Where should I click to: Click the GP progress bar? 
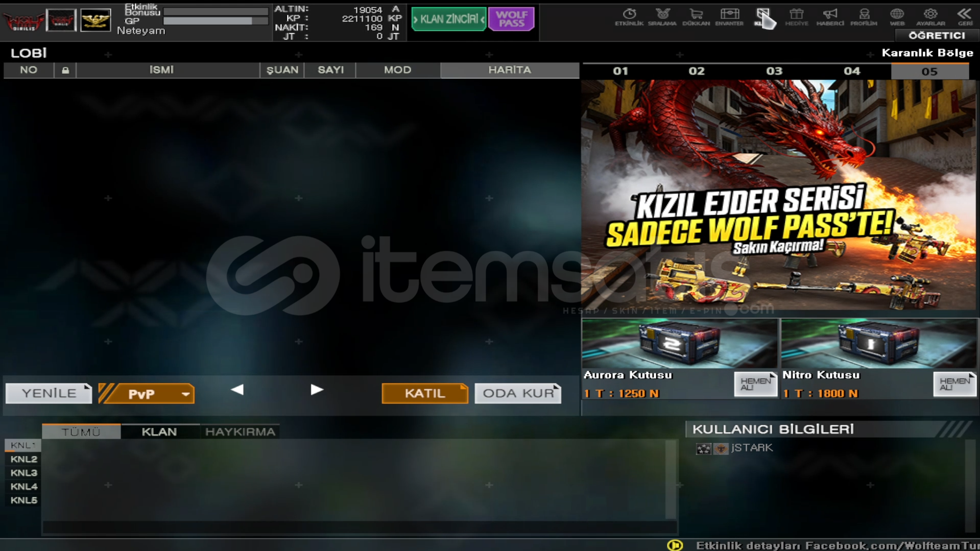click(216, 21)
